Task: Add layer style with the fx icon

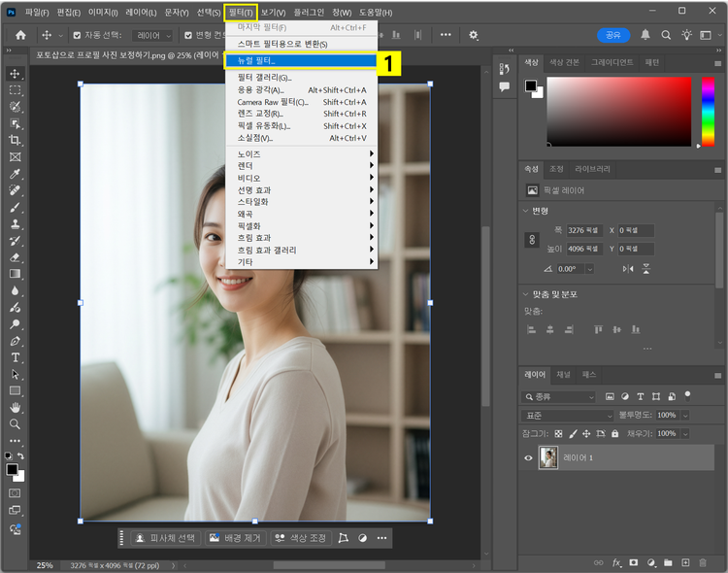Action: coord(616,562)
